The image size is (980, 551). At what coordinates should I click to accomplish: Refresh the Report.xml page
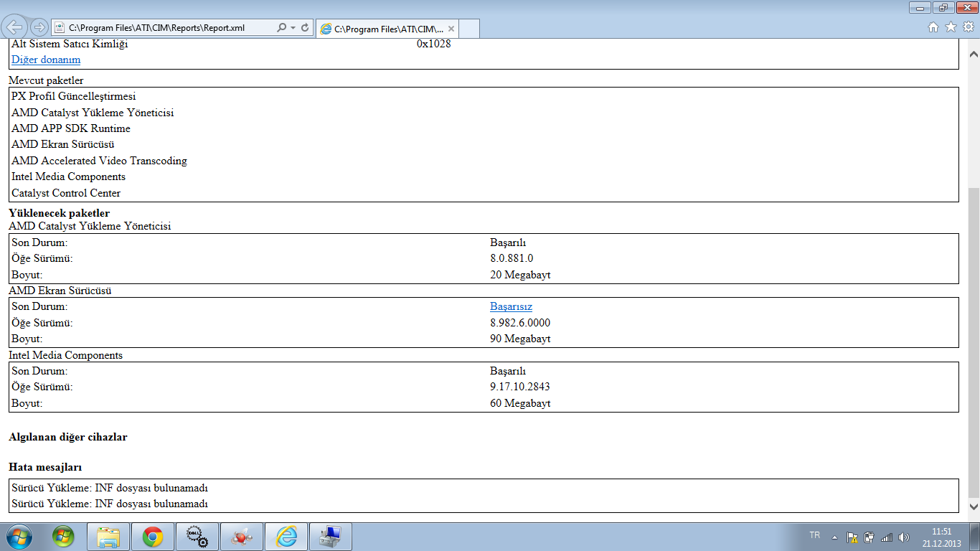click(305, 28)
